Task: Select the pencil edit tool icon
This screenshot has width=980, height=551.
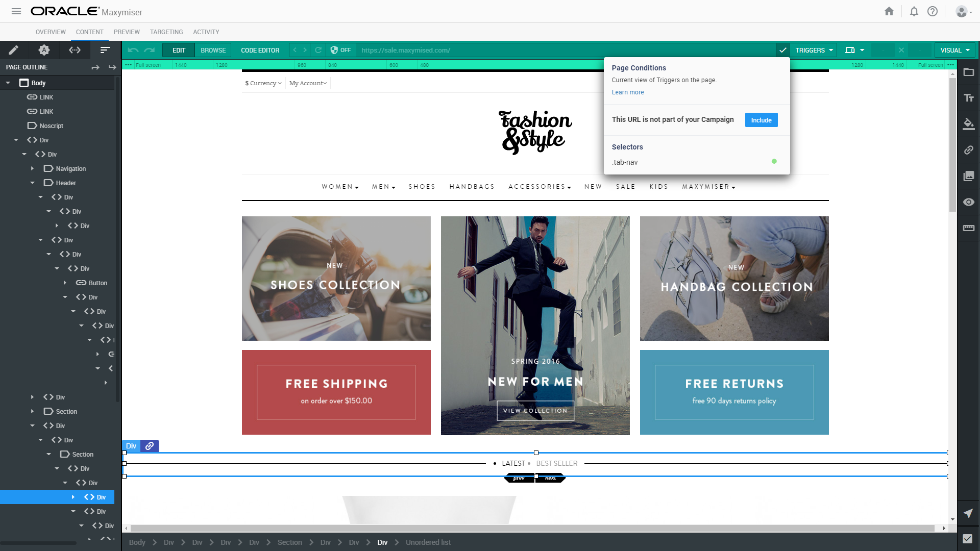Action: (x=14, y=50)
